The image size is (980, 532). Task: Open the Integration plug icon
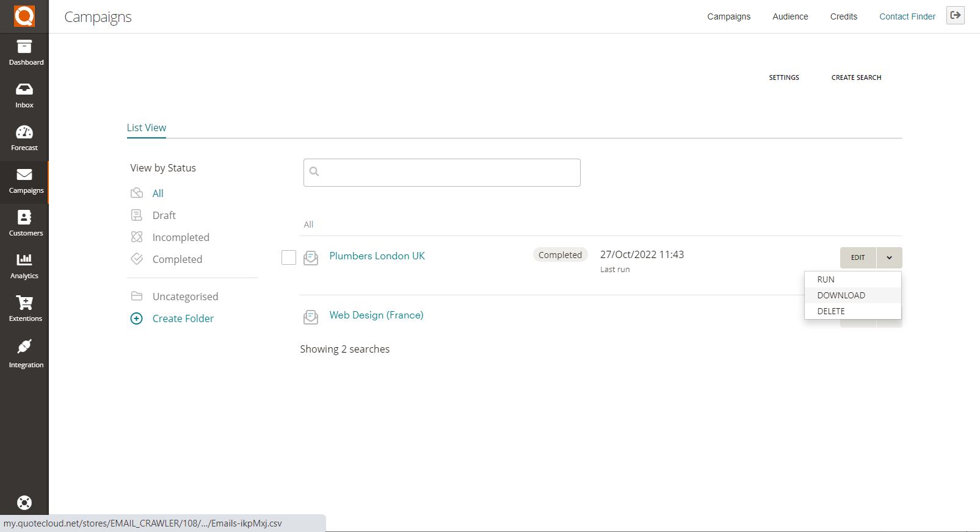tap(24, 346)
